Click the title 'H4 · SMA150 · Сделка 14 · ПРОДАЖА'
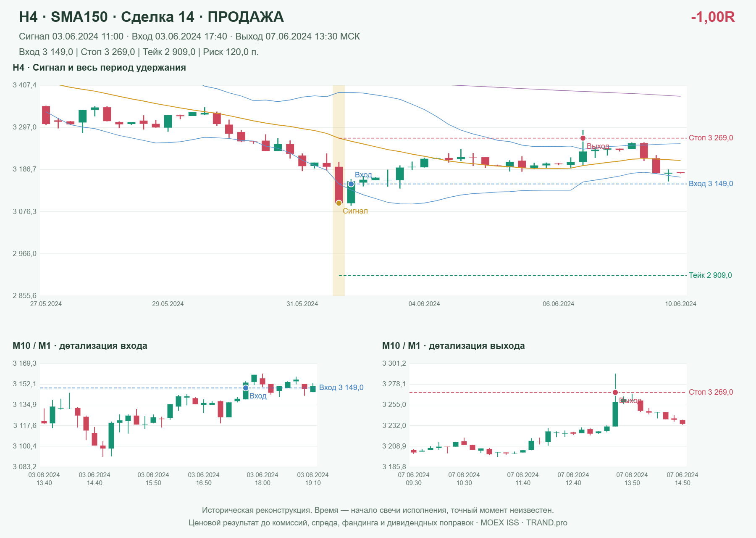Viewport: 756px width, 538px height. click(x=151, y=17)
